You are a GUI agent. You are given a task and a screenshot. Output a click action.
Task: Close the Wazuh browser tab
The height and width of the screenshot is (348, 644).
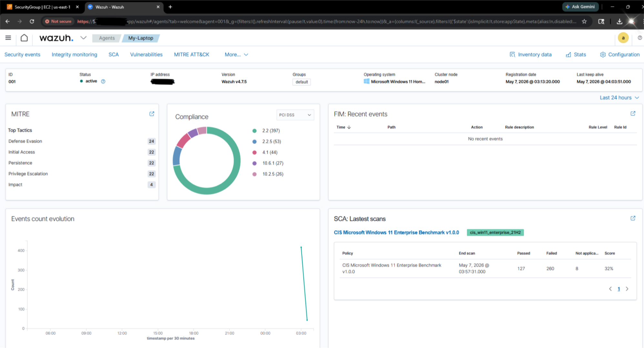click(x=158, y=7)
